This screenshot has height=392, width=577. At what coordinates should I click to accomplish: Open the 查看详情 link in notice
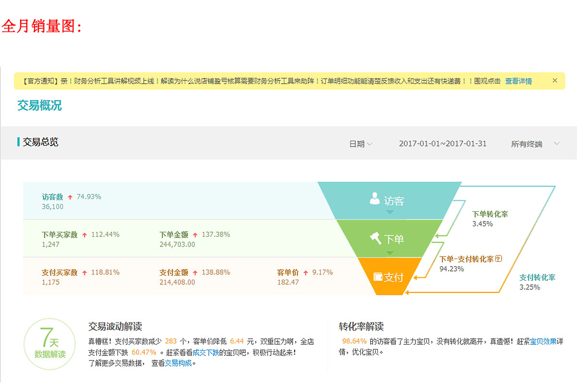pyautogui.click(x=518, y=81)
